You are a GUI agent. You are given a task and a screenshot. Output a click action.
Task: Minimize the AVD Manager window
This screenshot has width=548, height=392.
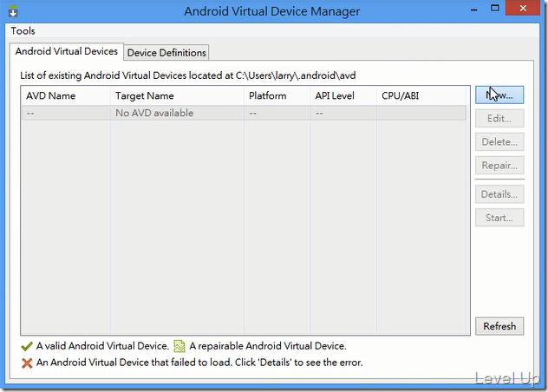(x=474, y=9)
